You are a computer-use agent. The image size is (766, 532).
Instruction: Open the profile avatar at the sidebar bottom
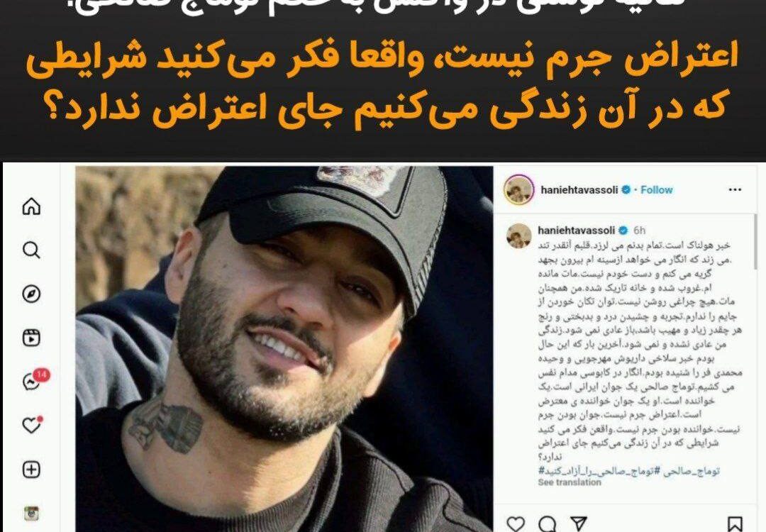31,514
